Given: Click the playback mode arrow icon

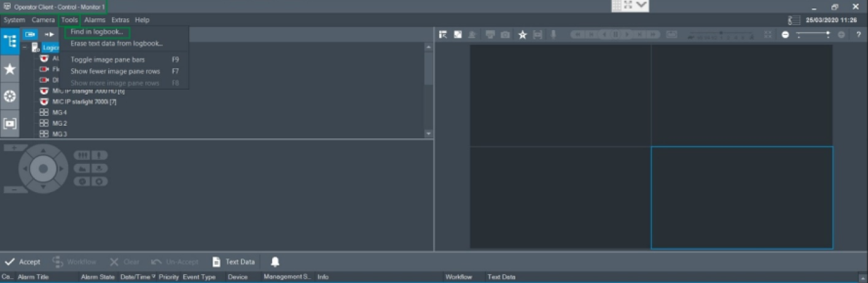Looking at the screenshot, I should pyautogui.click(x=50, y=34).
